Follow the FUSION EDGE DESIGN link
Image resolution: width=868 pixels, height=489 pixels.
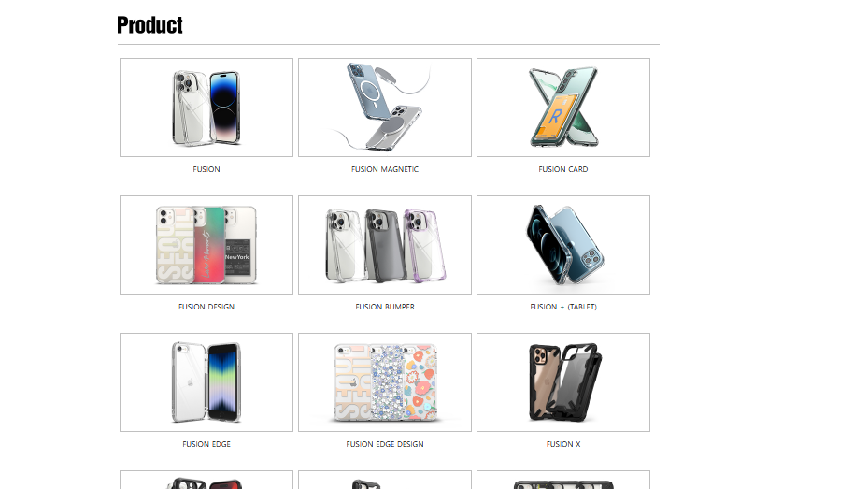385,444
